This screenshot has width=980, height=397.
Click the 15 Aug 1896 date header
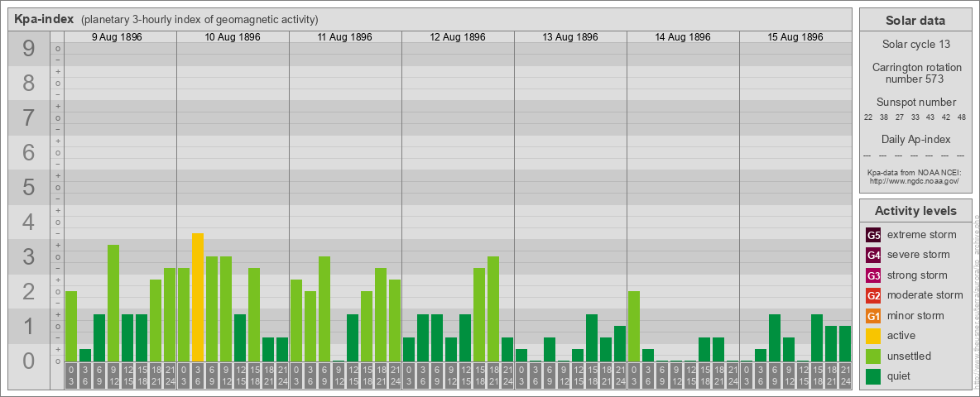coord(795,37)
